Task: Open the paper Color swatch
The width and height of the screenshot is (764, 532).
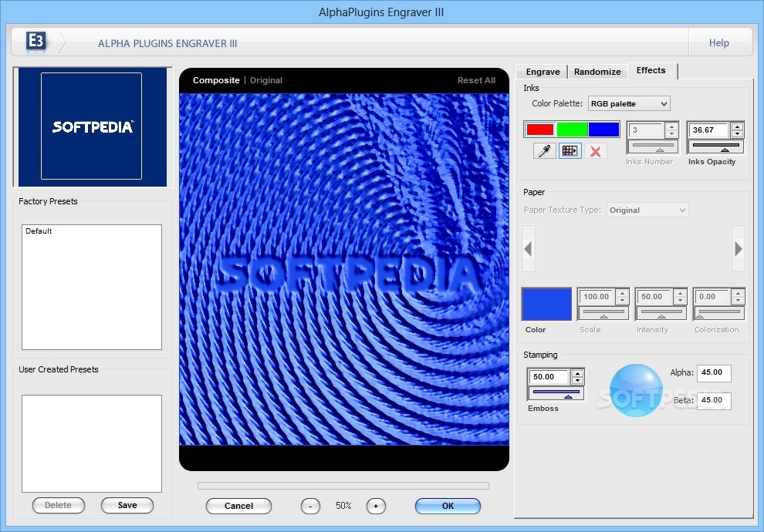Action: click(546, 305)
